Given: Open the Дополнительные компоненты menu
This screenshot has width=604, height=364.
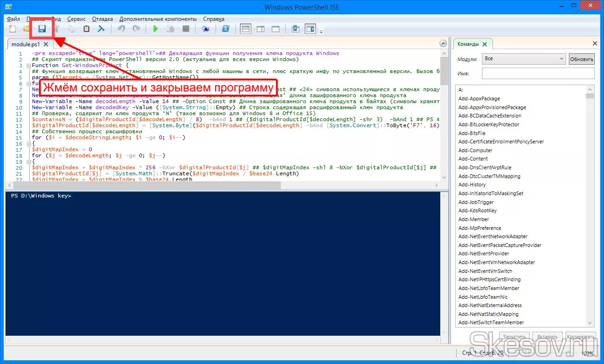Looking at the screenshot, I should point(158,19).
